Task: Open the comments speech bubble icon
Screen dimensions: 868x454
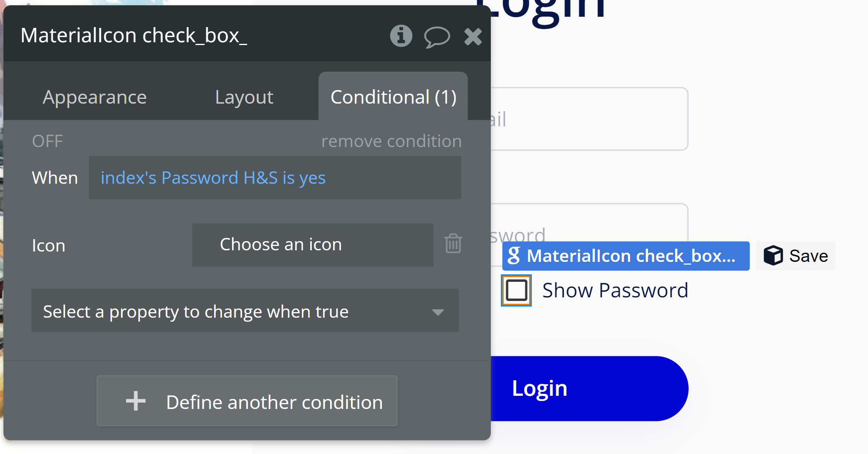Action: (x=437, y=37)
